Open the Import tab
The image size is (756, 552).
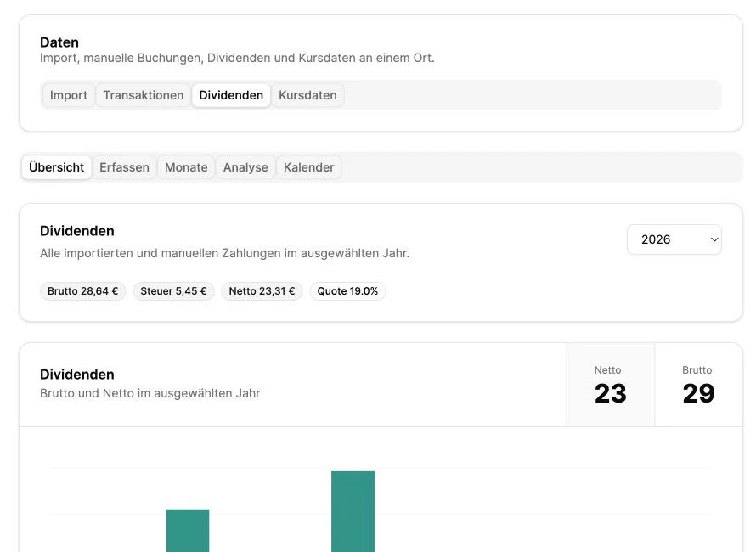coord(69,95)
